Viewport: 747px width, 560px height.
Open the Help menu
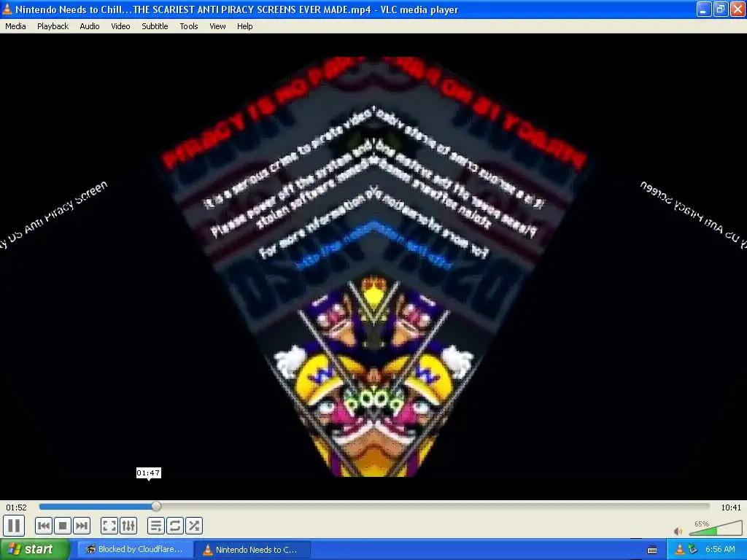tap(245, 26)
